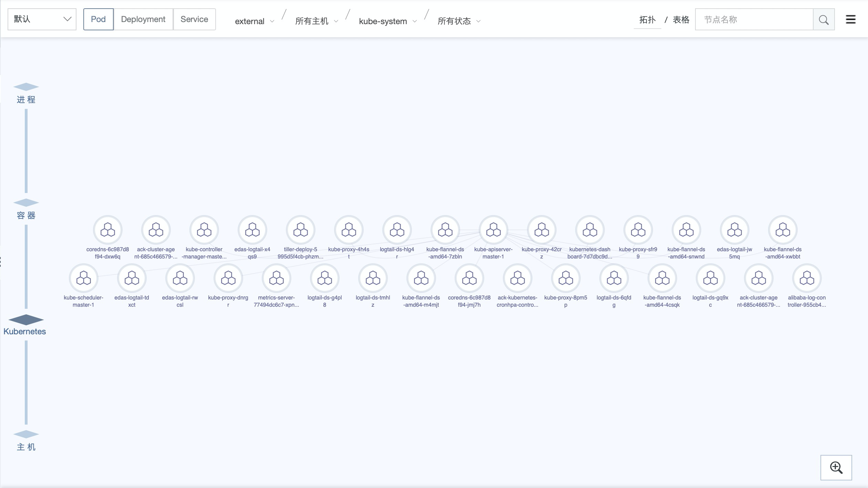
Task: Select the kube-proxy-42crz pod node
Action: (x=542, y=230)
